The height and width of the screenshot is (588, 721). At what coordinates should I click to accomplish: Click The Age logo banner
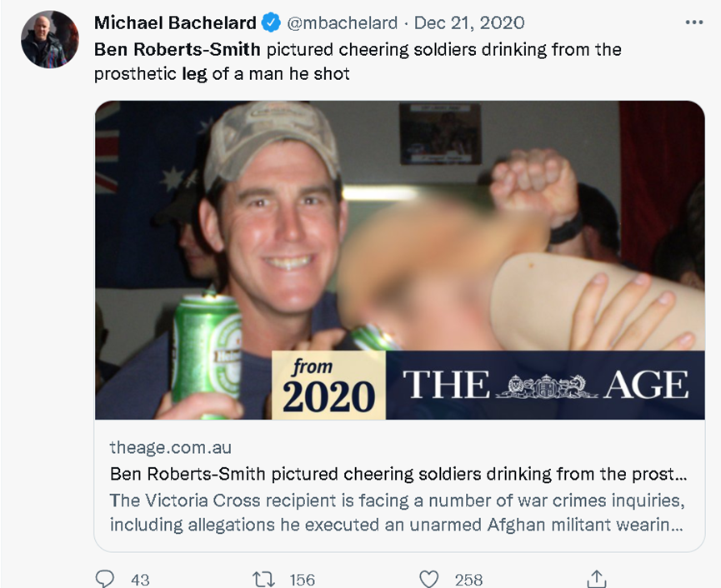coord(545,385)
